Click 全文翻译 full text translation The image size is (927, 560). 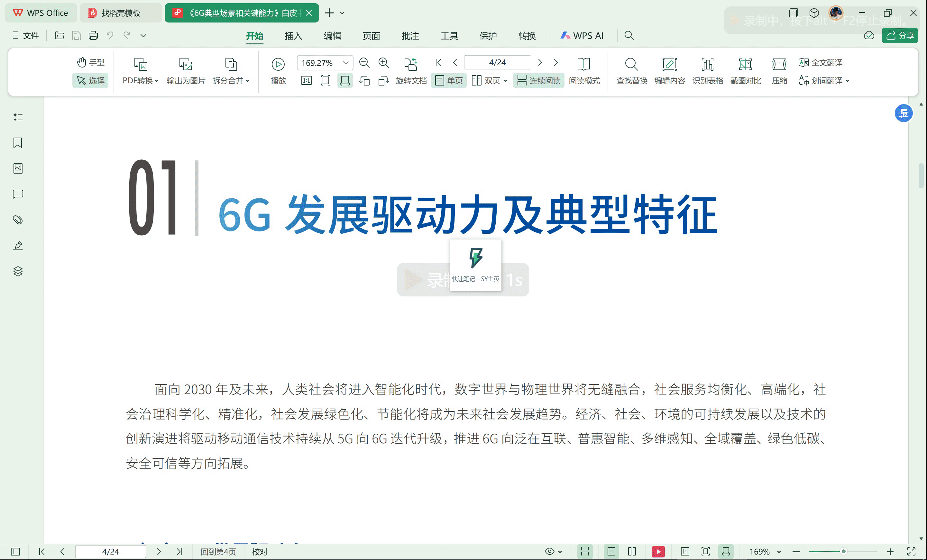tap(821, 62)
